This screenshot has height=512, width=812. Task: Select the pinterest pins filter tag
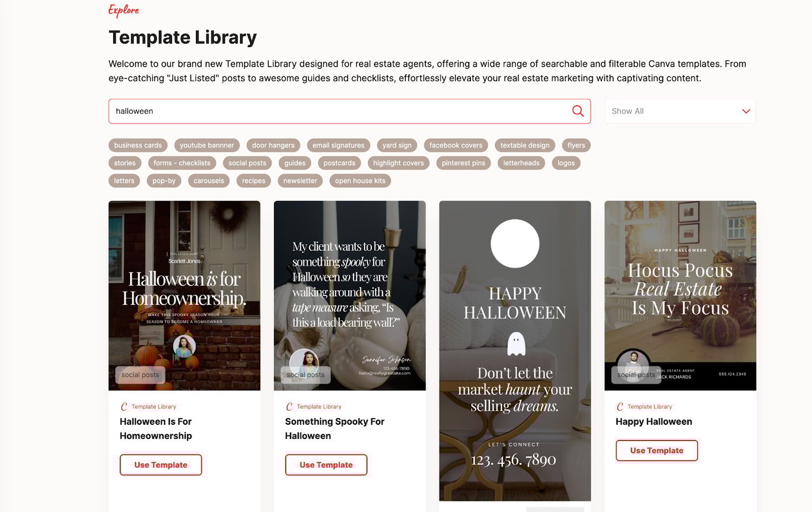463,163
